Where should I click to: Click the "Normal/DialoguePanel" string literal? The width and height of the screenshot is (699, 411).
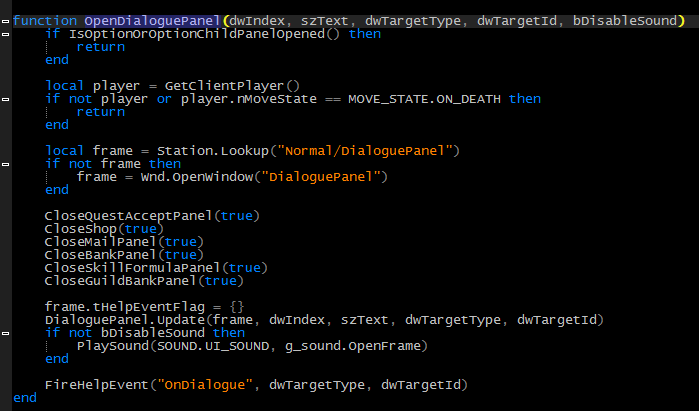pyautogui.click(x=365, y=151)
